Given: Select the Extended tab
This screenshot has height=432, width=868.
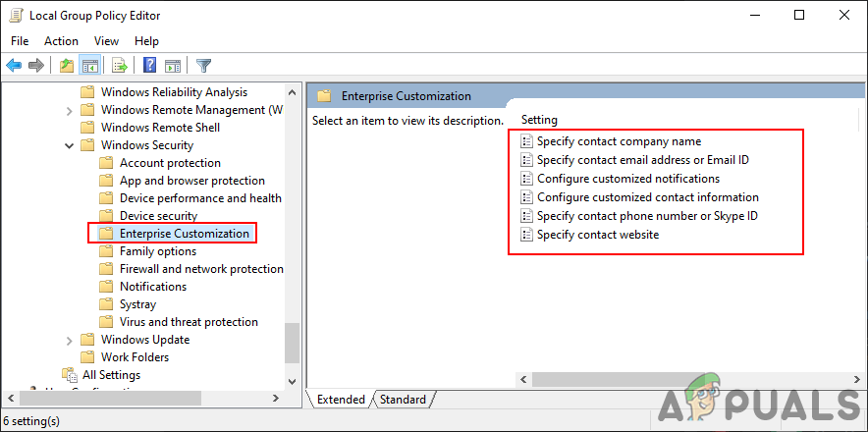Looking at the screenshot, I should tap(340, 400).
